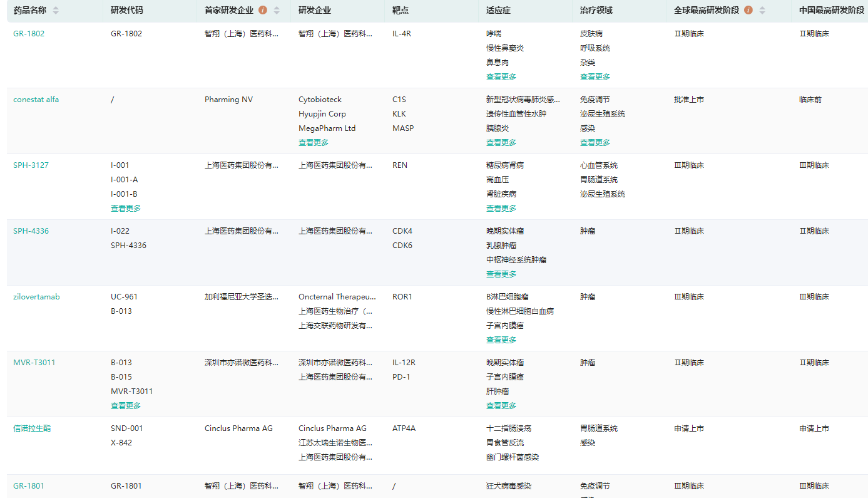Open the MVR-T3011 drug link
The width and height of the screenshot is (868, 498).
click(34, 363)
